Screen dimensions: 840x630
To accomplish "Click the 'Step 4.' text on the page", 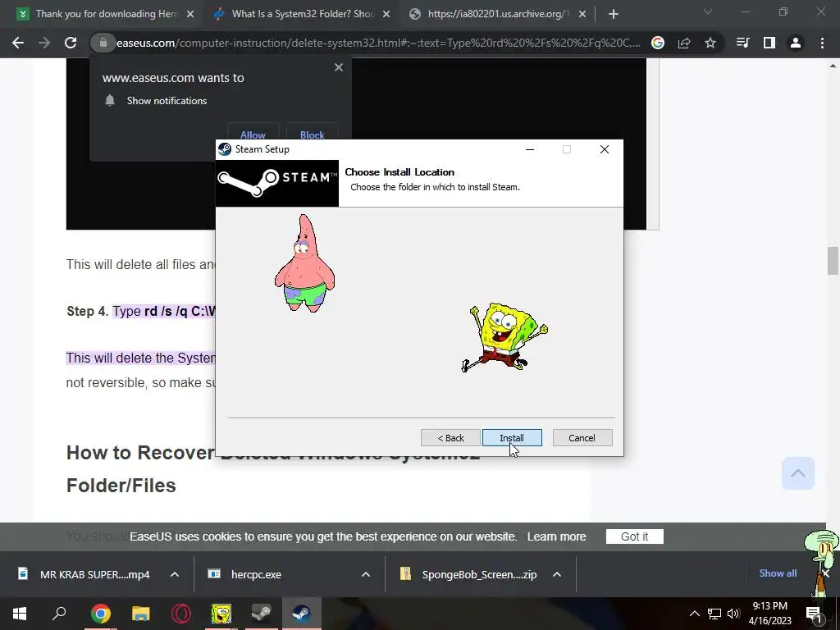I will (x=87, y=311).
